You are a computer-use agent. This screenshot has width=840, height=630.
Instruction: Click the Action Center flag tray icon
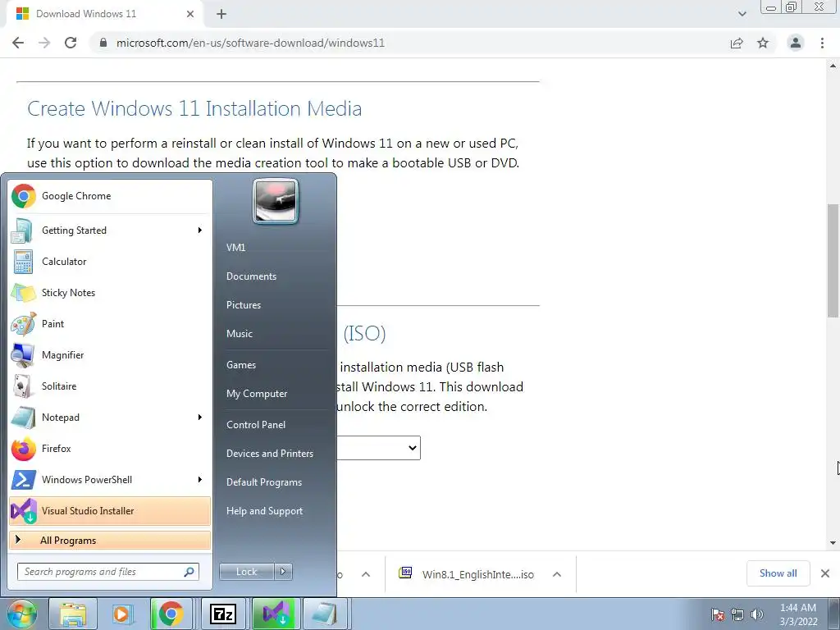pyautogui.click(x=718, y=614)
